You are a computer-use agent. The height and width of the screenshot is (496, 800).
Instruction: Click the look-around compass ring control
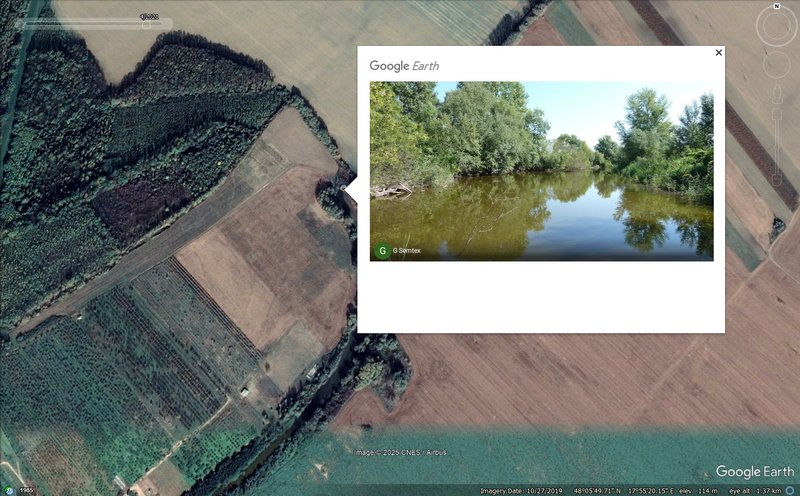point(777,28)
